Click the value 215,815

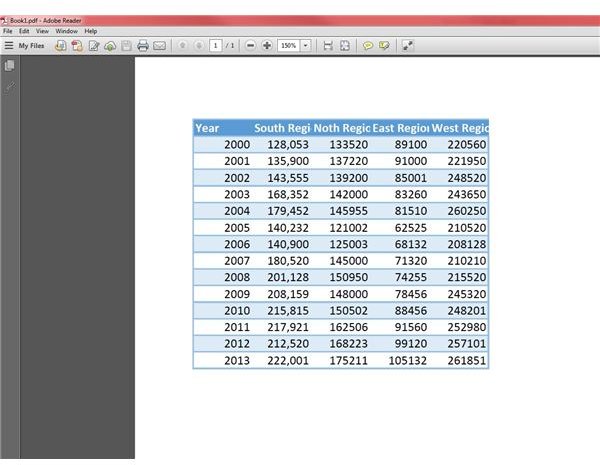tap(288, 311)
